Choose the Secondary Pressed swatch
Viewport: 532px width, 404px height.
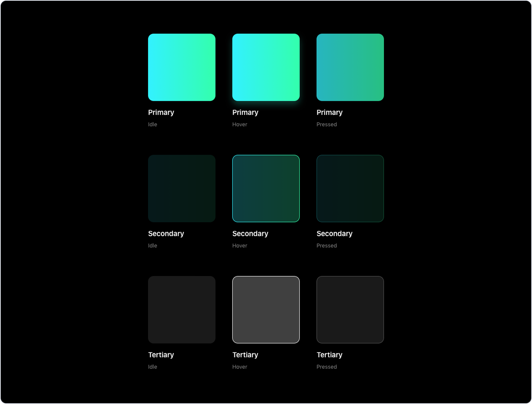[350, 189]
